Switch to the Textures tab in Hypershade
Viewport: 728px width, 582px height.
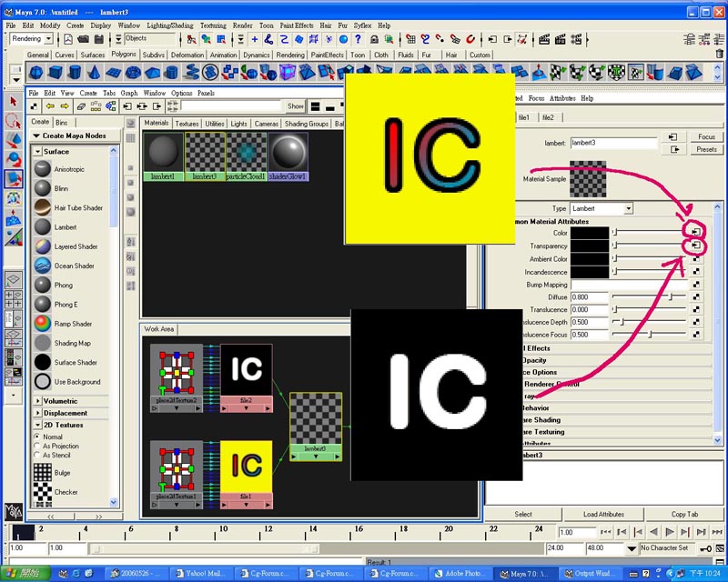187,124
